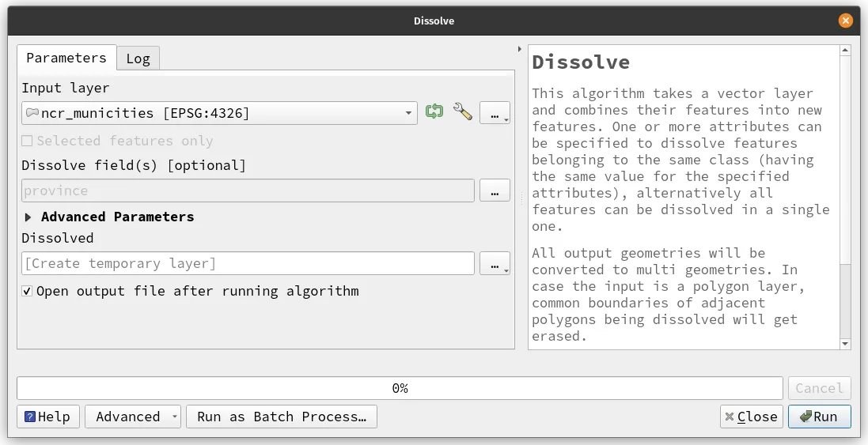Open Dissolved output destination ellipsis menu
Screen dimensions: 868x445
[495, 263]
